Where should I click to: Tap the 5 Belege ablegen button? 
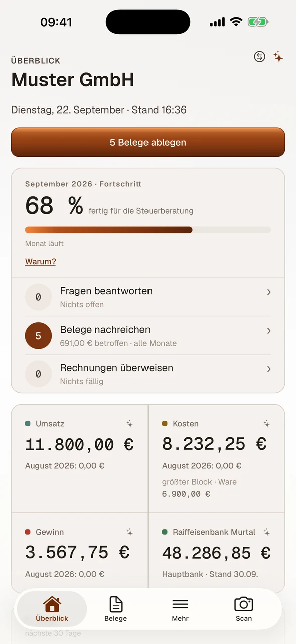[x=148, y=142]
